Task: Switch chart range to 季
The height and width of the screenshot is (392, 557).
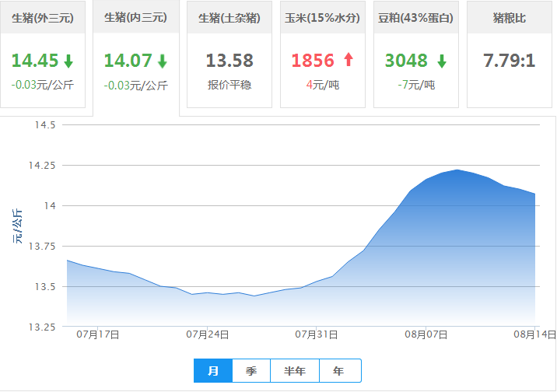Action: click(x=251, y=371)
